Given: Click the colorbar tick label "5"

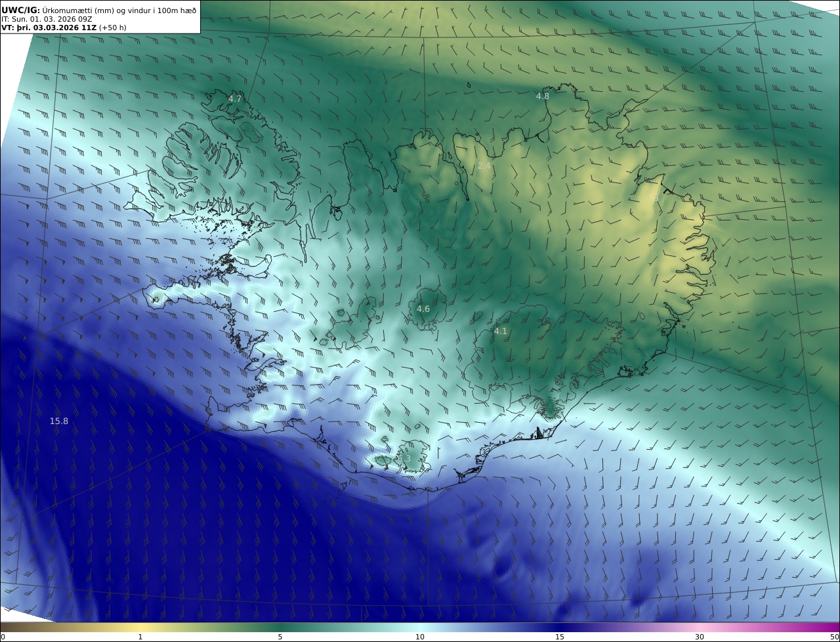Looking at the screenshot, I should (x=280, y=637).
